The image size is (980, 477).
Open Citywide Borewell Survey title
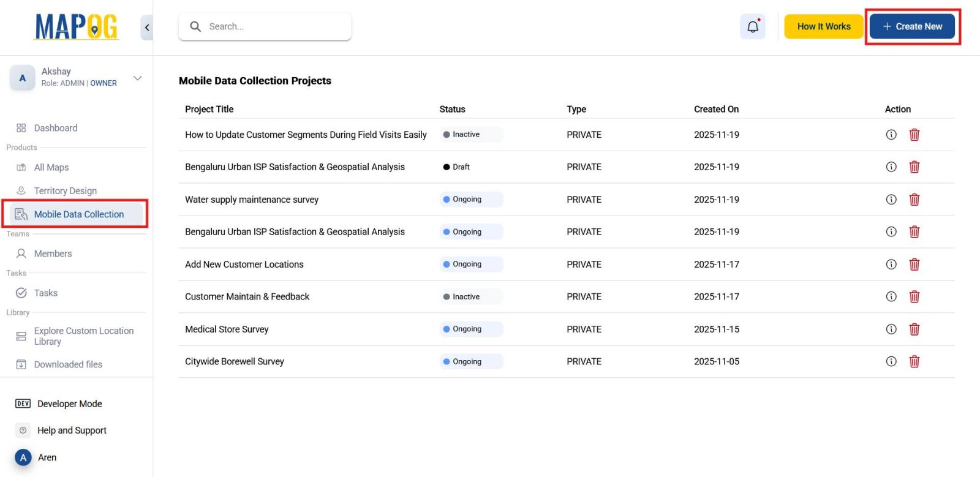(x=235, y=362)
